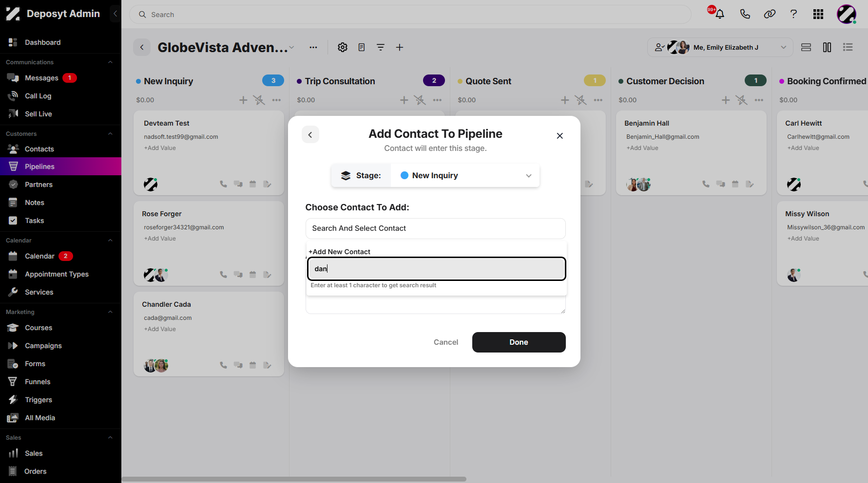Viewport: 868px width, 483px height.
Task: Schedule Chandler Cada via calendar icon
Action: (x=252, y=365)
